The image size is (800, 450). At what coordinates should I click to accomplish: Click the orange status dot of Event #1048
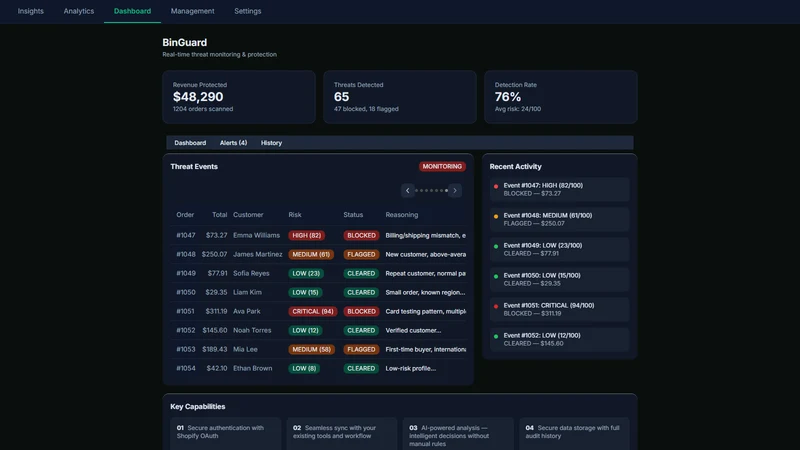[x=496, y=216]
